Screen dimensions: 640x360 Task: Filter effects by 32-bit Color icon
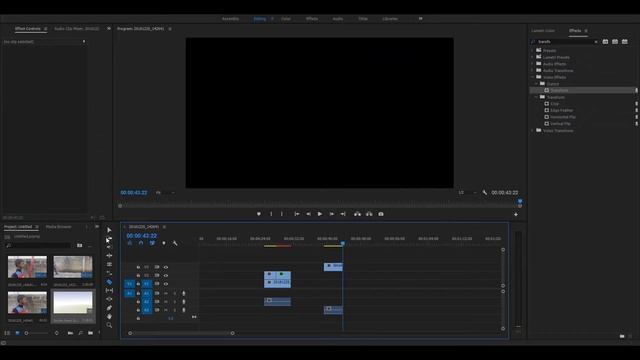click(x=615, y=42)
